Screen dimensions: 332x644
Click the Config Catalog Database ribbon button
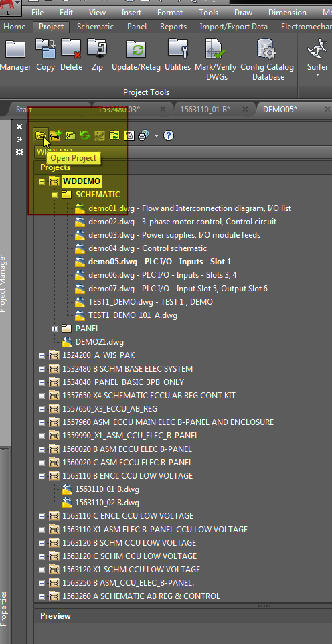coord(267,60)
